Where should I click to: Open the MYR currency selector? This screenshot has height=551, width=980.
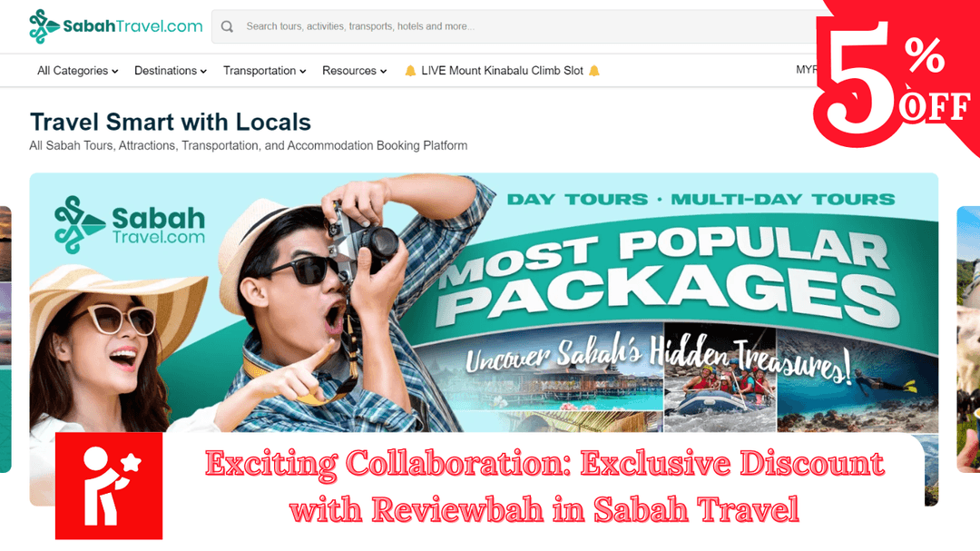(x=806, y=69)
